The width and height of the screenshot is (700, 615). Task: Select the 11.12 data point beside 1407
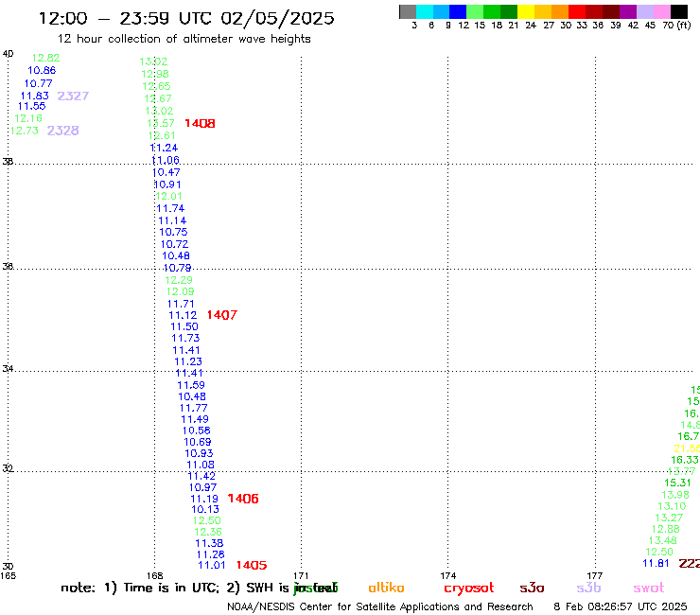183,315
